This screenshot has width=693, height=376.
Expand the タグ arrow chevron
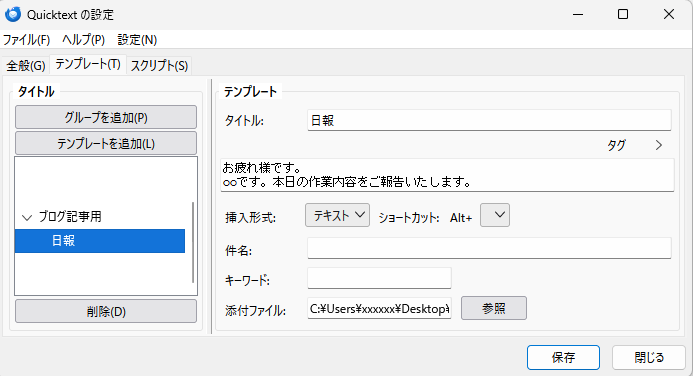tap(659, 145)
